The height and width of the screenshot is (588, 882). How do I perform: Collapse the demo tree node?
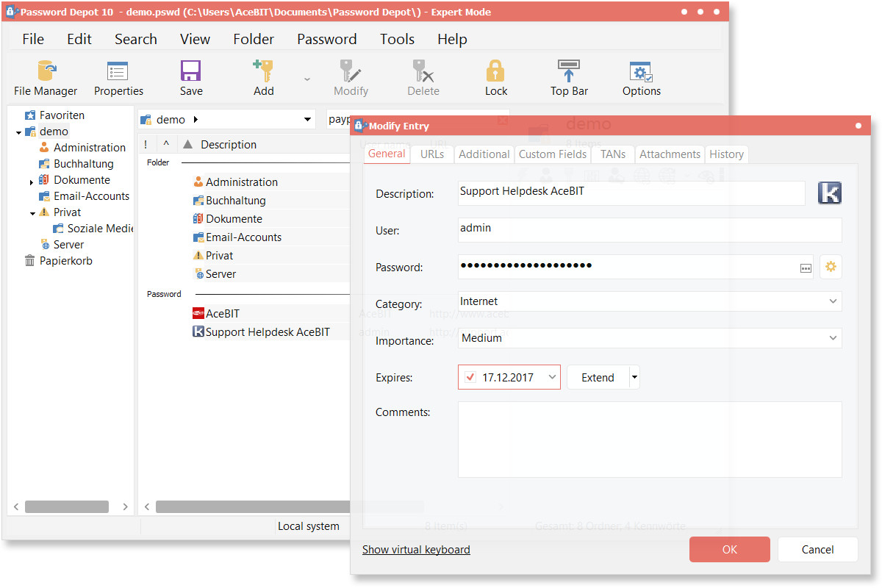pyautogui.click(x=18, y=133)
